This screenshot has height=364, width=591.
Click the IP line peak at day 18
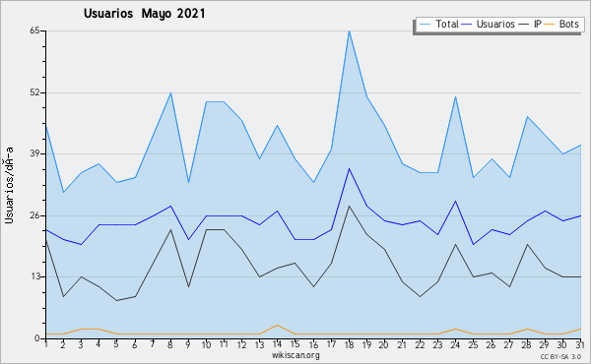[x=349, y=206]
